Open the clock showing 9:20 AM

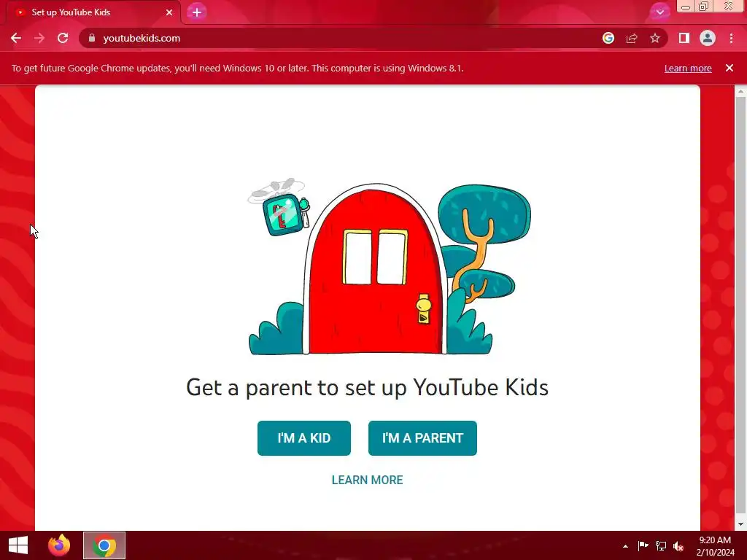pyautogui.click(x=715, y=546)
